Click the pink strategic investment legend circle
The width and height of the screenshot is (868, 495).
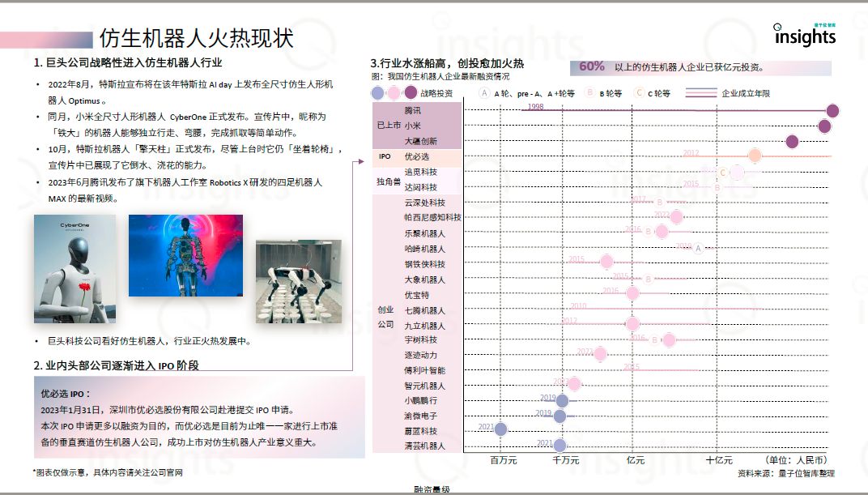click(394, 93)
